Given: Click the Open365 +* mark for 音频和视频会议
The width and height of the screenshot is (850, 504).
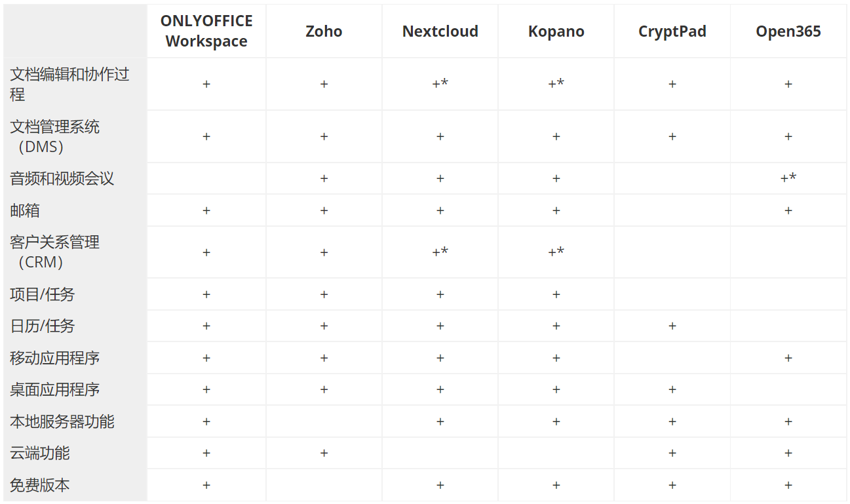Looking at the screenshot, I should [788, 178].
